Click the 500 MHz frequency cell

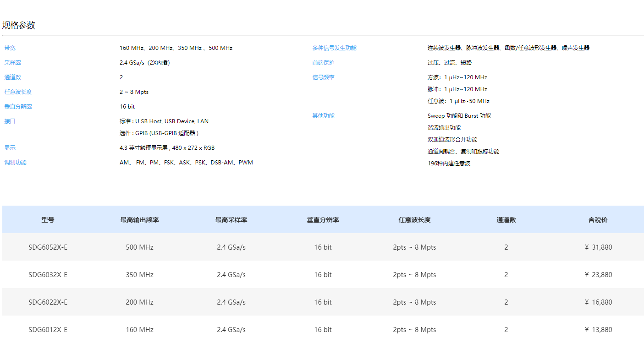[x=139, y=247]
